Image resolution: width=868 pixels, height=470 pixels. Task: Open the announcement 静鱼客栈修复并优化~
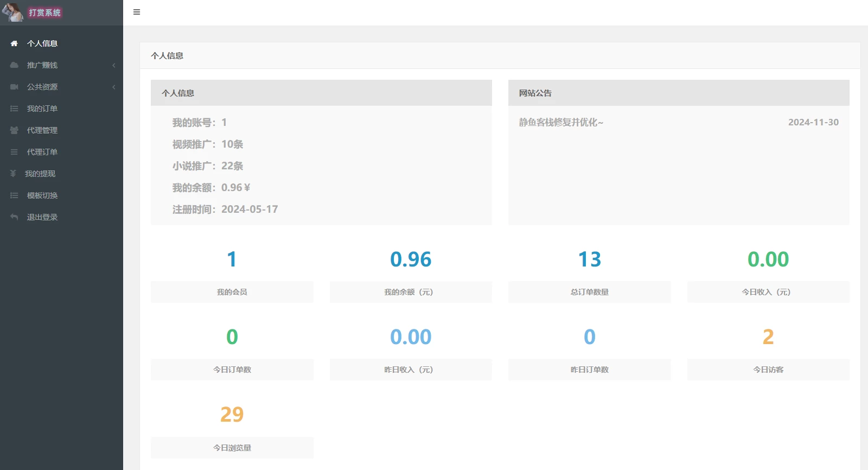click(x=561, y=123)
